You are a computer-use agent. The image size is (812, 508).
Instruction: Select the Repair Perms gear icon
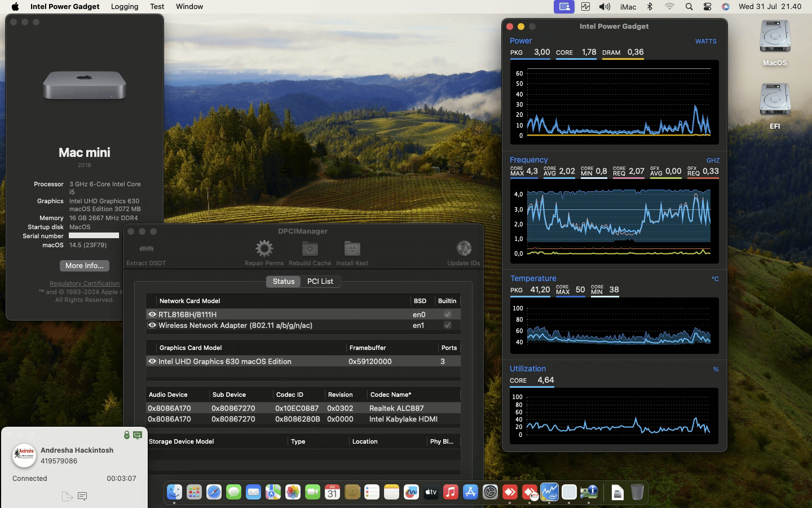263,249
